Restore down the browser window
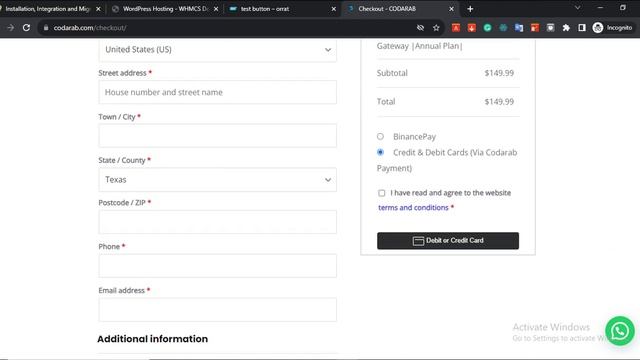Screen dimensions: 640x360 (622, 8)
